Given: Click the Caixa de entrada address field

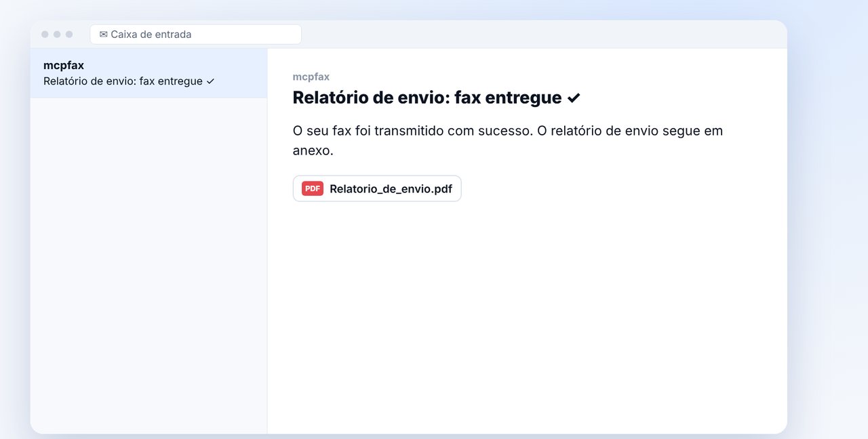Looking at the screenshot, I should (x=195, y=35).
